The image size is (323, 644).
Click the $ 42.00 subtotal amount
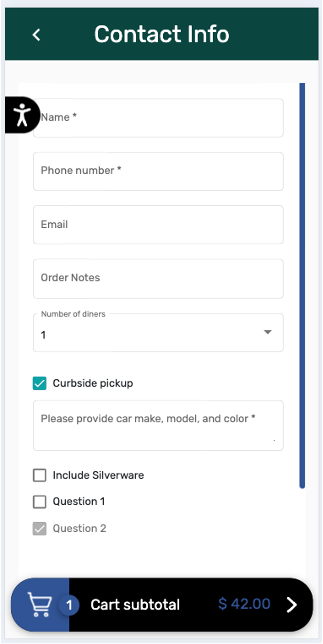pos(244,604)
